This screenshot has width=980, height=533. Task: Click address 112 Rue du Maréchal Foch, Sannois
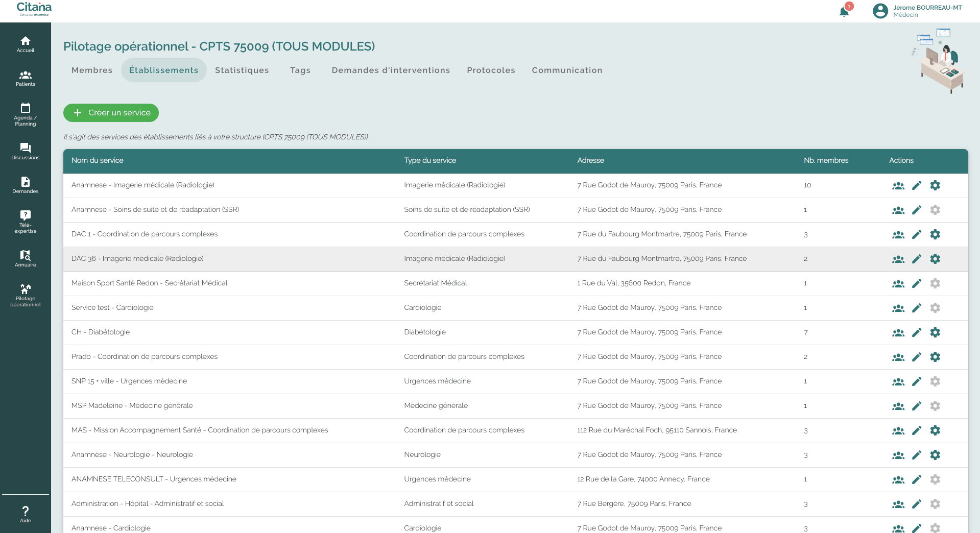point(657,430)
